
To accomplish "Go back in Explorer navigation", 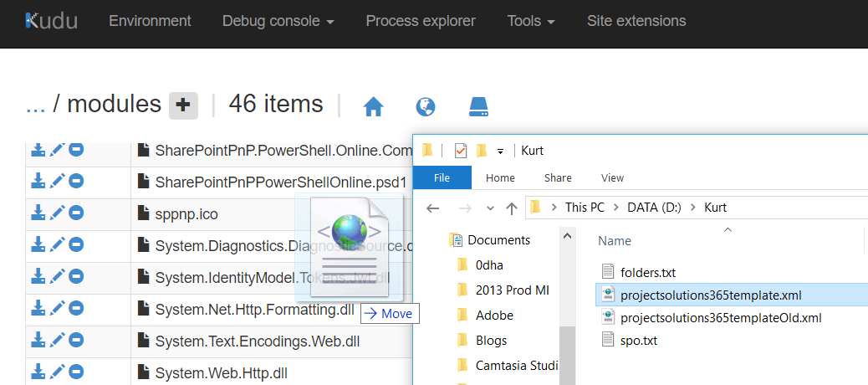I will point(433,208).
